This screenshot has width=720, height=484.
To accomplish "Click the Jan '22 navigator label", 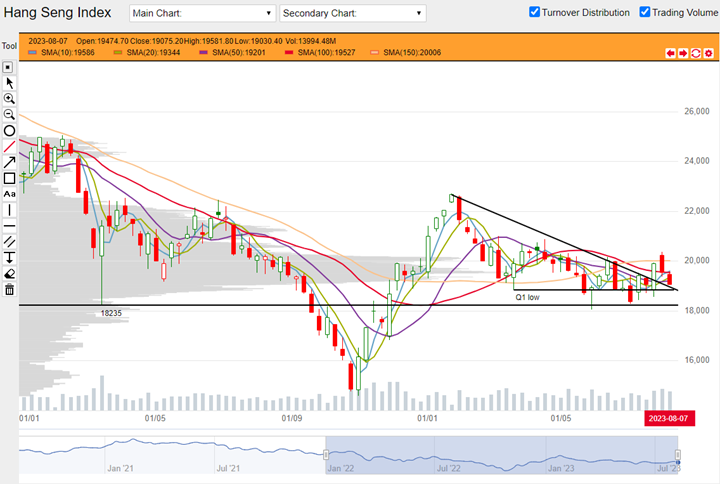I will [340, 468].
